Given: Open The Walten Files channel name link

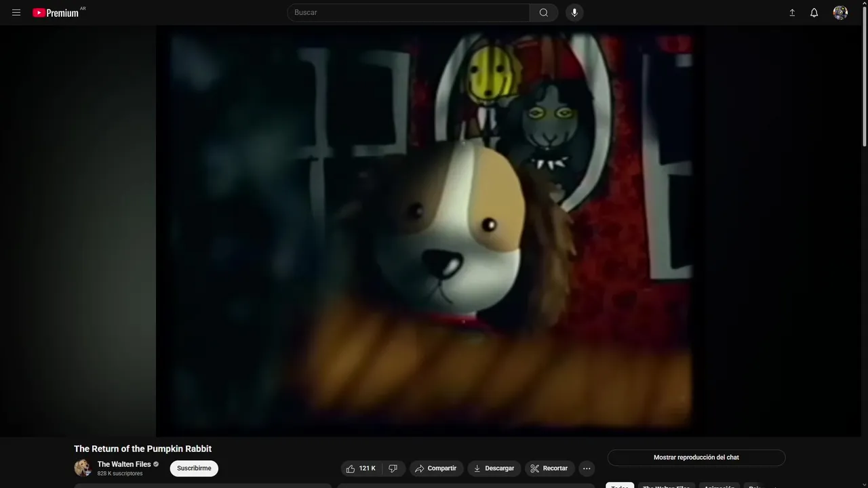Looking at the screenshot, I should (x=124, y=464).
